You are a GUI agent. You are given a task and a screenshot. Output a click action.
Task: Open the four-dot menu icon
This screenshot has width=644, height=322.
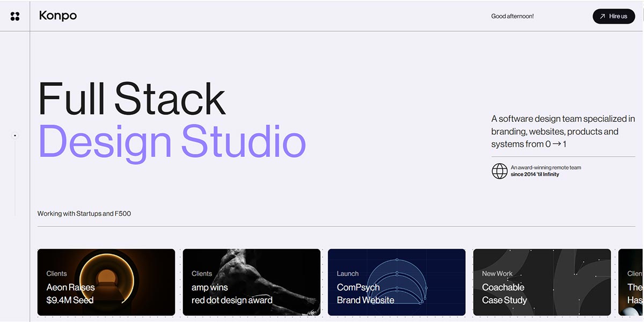[15, 16]
